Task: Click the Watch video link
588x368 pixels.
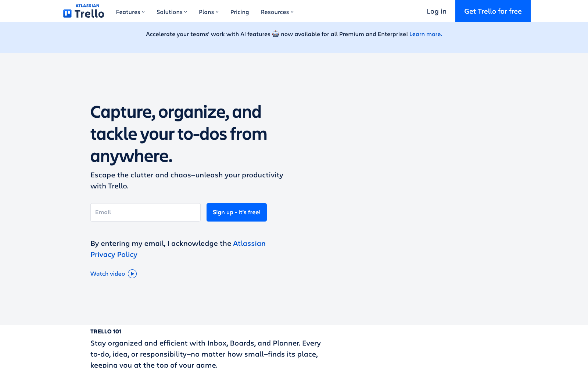Action: (x=108, y=274)
